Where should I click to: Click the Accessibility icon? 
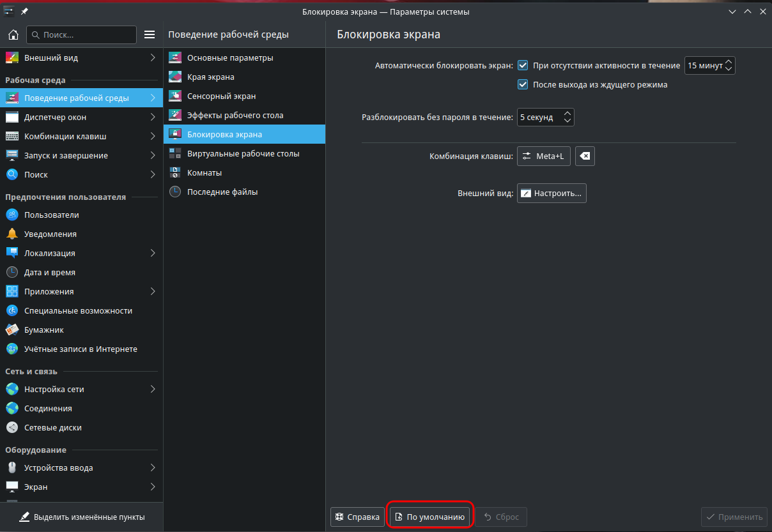pos(12,310)
